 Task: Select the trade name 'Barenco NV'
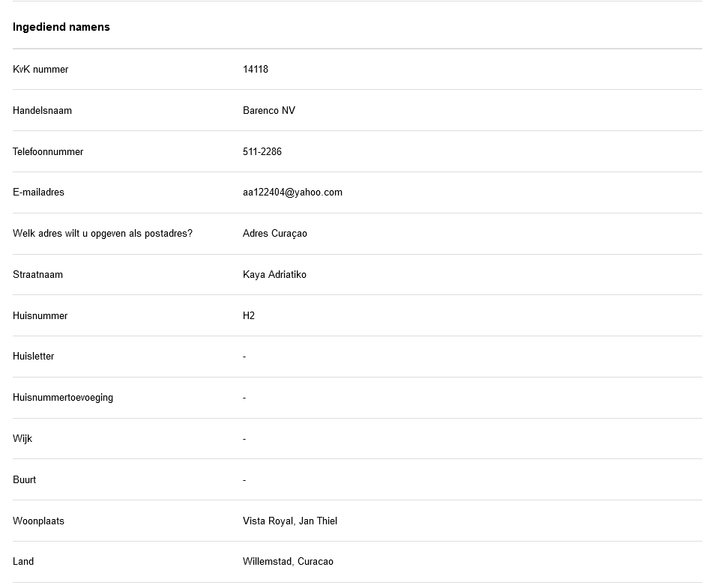tap(269, 111)
